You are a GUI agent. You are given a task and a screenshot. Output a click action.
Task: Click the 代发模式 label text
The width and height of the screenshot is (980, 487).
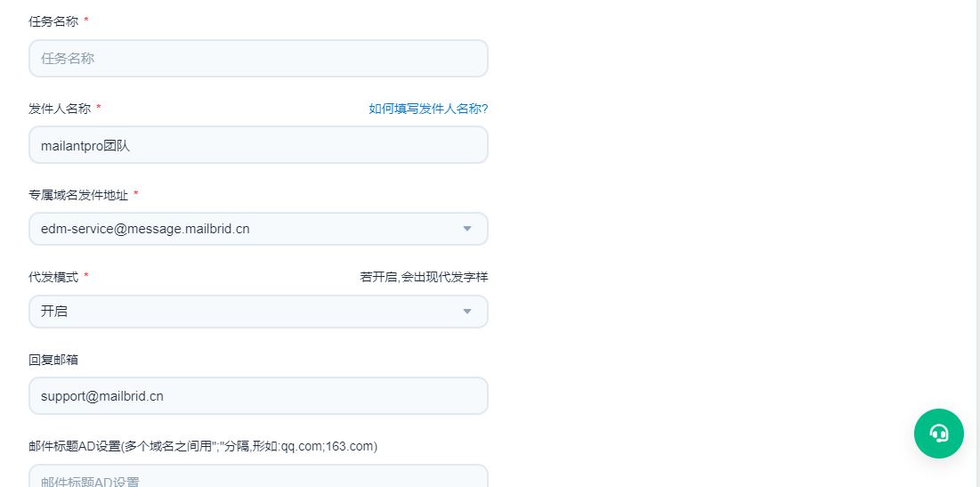pyautogui.click(x=53, y=277)
